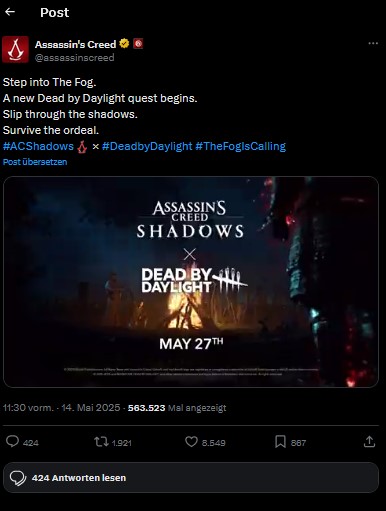Image resolution: width=386 pixels, height=511 pixels.
Task: Toggle repost with the retweet arrows icon
Action: [101, 442]
